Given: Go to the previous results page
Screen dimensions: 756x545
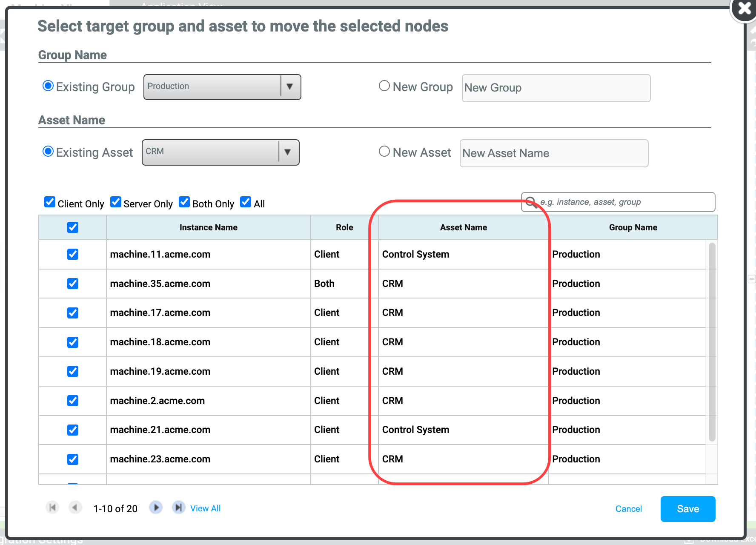Looking at the screenshot, I should pyautogui.click(x=75, y=508).
